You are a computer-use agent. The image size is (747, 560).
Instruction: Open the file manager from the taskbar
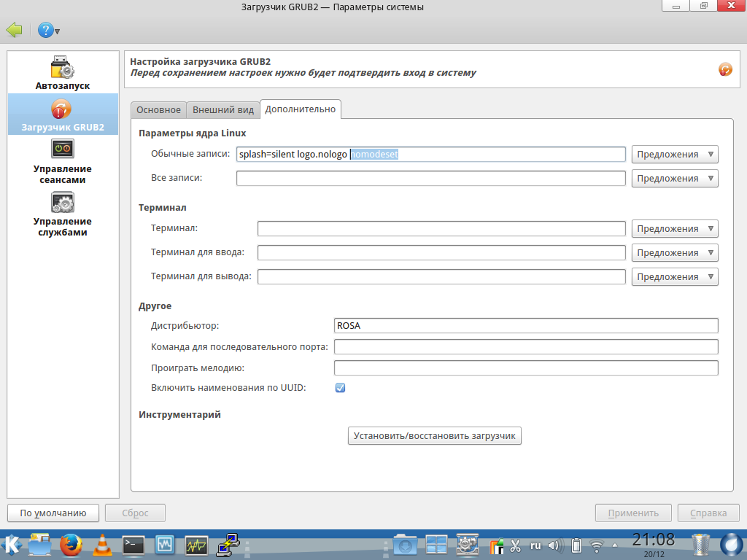tap(40, 545)
